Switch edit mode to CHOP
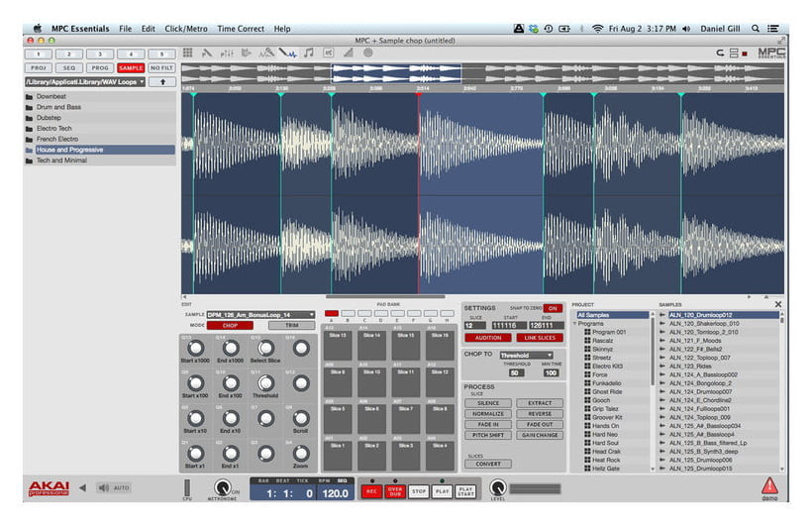Screen dimensions: 812x525 pos(230,326)
